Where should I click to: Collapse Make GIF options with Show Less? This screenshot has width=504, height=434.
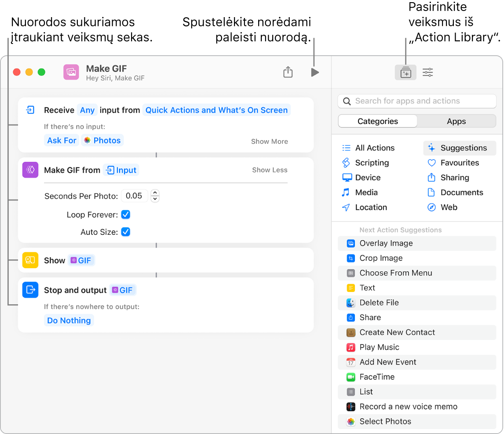tap(269, 170)
